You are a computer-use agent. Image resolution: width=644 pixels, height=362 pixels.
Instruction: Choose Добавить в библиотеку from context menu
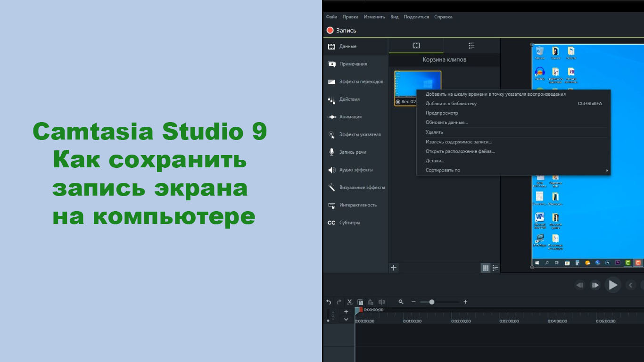513,103
